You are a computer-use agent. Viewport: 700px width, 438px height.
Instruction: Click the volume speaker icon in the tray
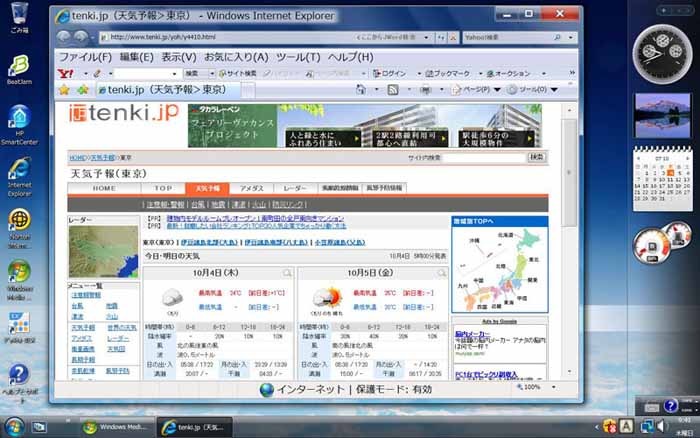click(660, 427)
